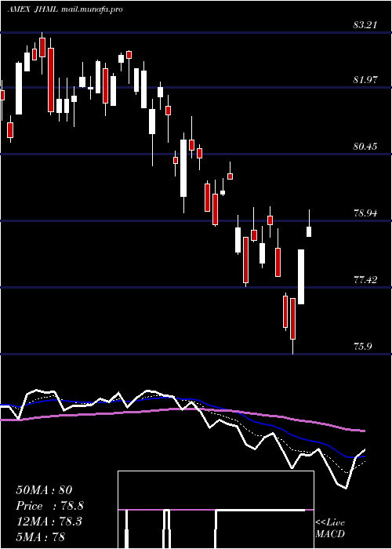Select the 81.97 price level label

[365, 80]
